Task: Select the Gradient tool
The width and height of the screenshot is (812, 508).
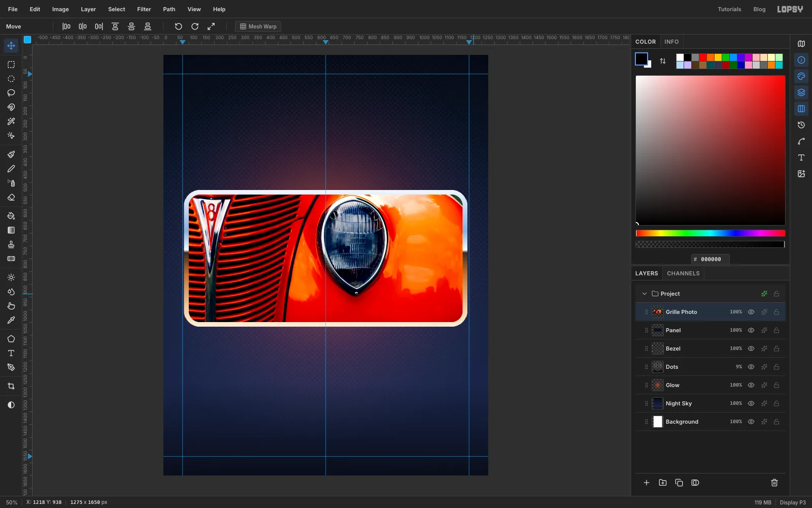Action: pos(11,230)
